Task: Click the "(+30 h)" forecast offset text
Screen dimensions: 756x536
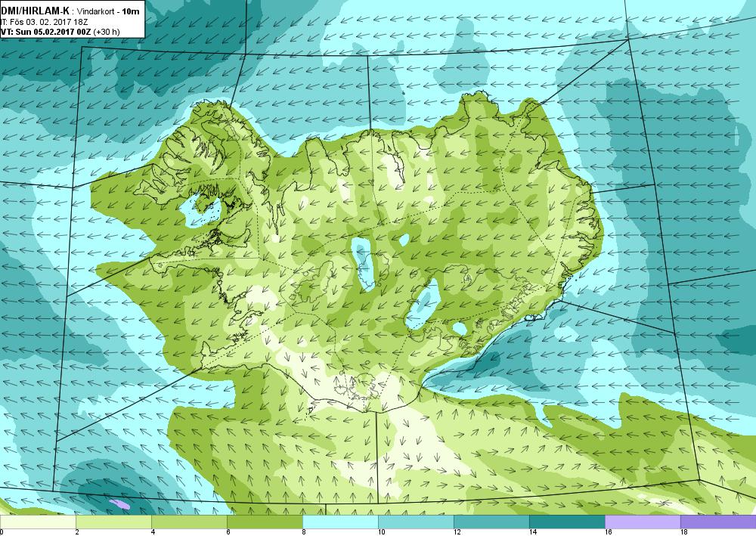Action: pyautogui.click(x=107, y=32)
